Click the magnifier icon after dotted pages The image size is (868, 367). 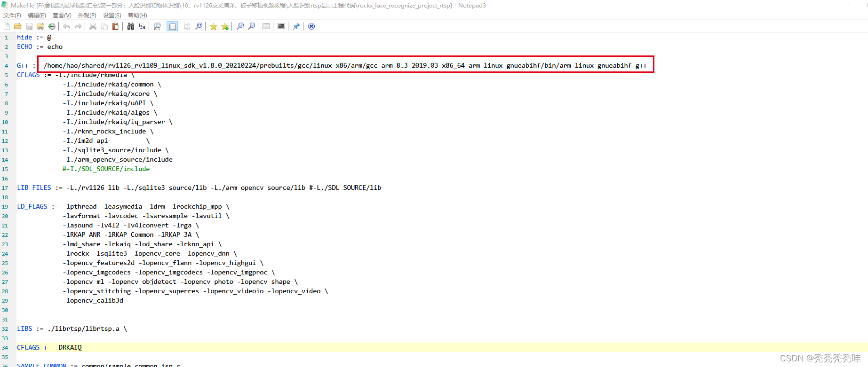199,26
